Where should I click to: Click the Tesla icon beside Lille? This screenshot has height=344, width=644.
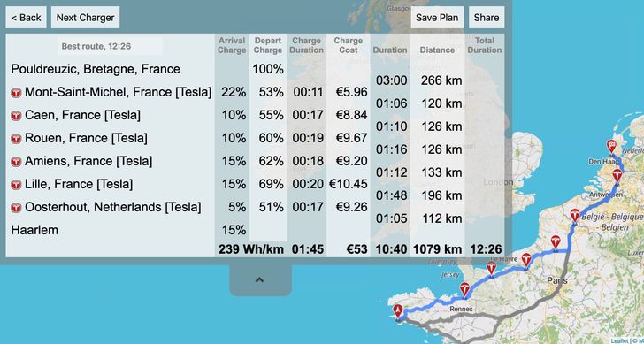pyautogui.click(x=16, y=185)
